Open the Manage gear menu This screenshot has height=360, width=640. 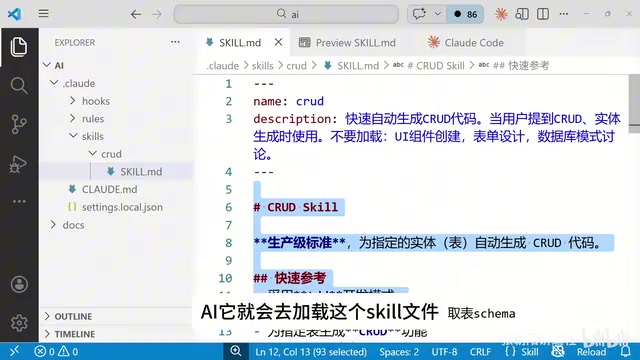pos(19,323)
